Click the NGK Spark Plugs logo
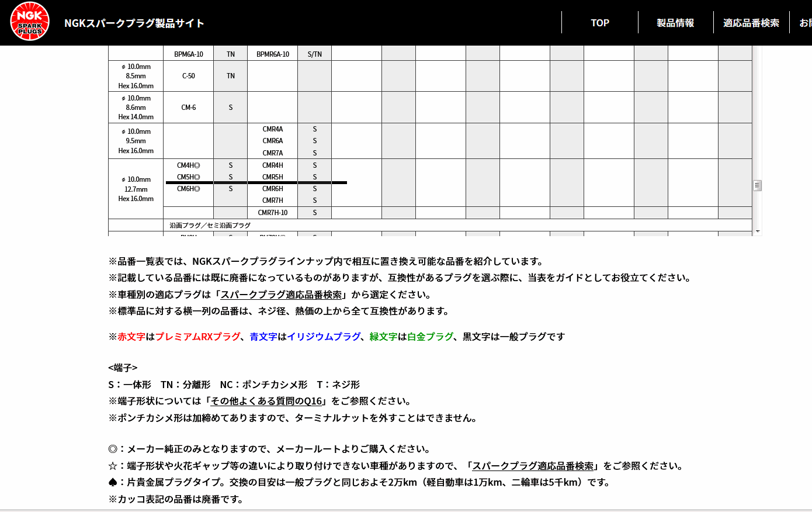This screenshot has width=812, height=512. point(30,22)
